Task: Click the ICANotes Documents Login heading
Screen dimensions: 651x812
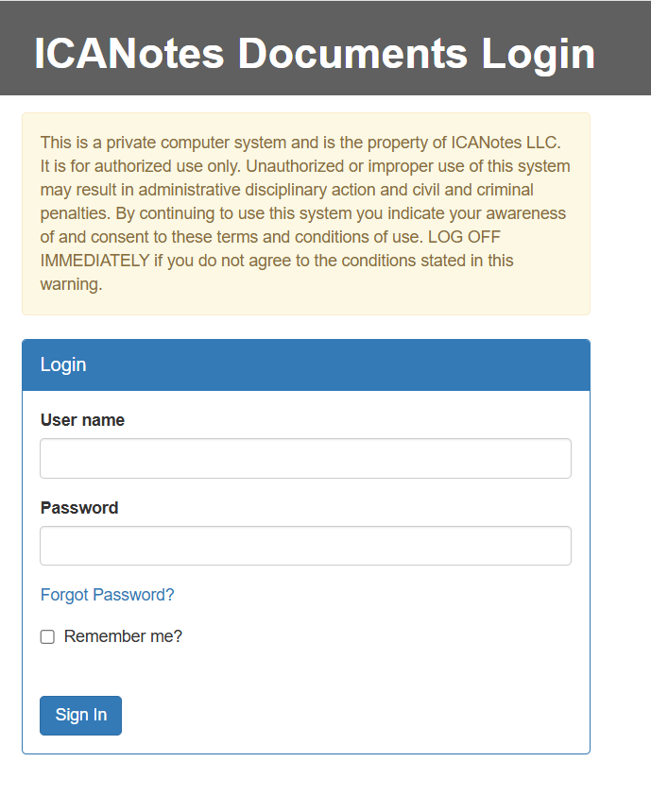Action: click(315, 53)
